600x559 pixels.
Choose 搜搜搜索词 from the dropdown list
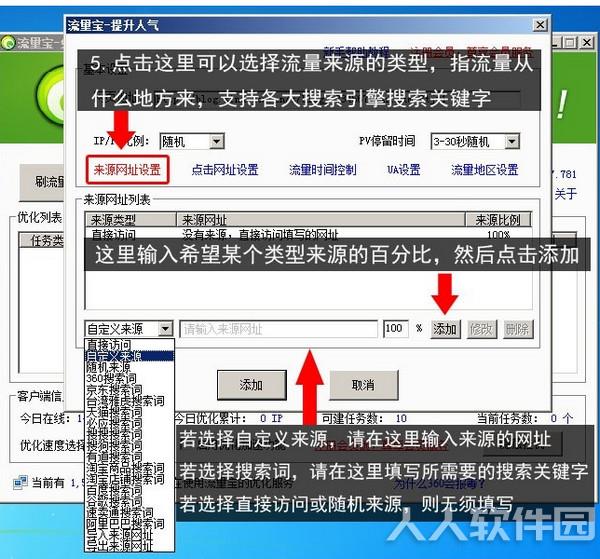(x=130, y=434)
